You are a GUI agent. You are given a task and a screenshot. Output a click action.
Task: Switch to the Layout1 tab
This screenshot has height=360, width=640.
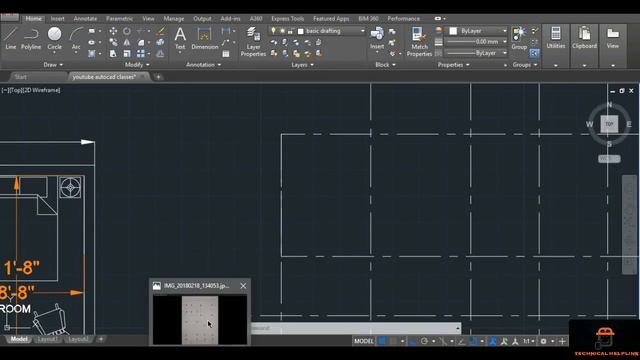[x=47, y=339]
